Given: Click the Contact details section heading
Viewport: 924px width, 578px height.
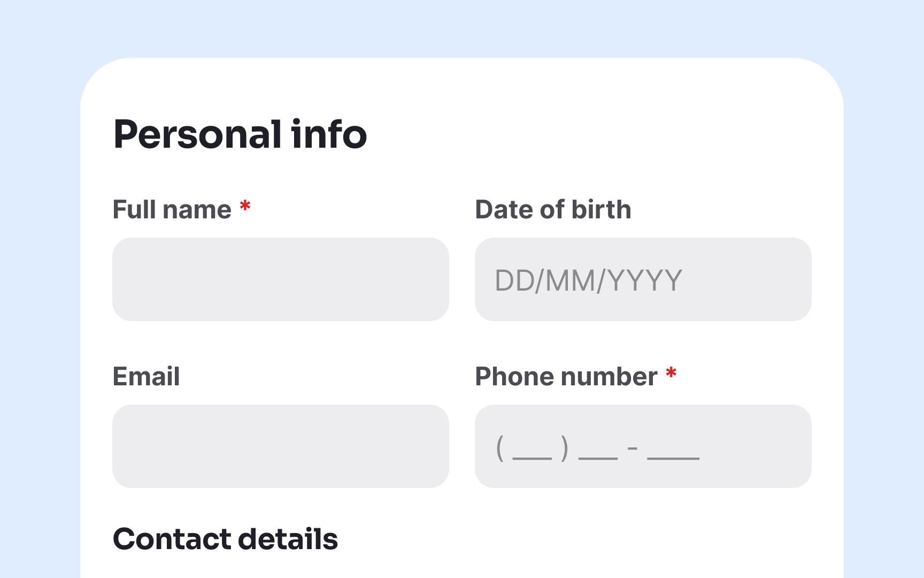Looking at the screenshot, I should [x=225, y=538].
